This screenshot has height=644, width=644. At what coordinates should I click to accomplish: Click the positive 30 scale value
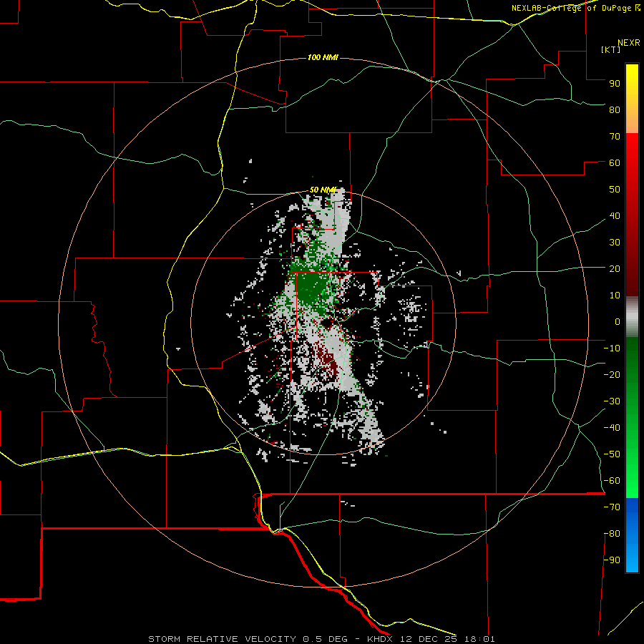pos(615,243)
